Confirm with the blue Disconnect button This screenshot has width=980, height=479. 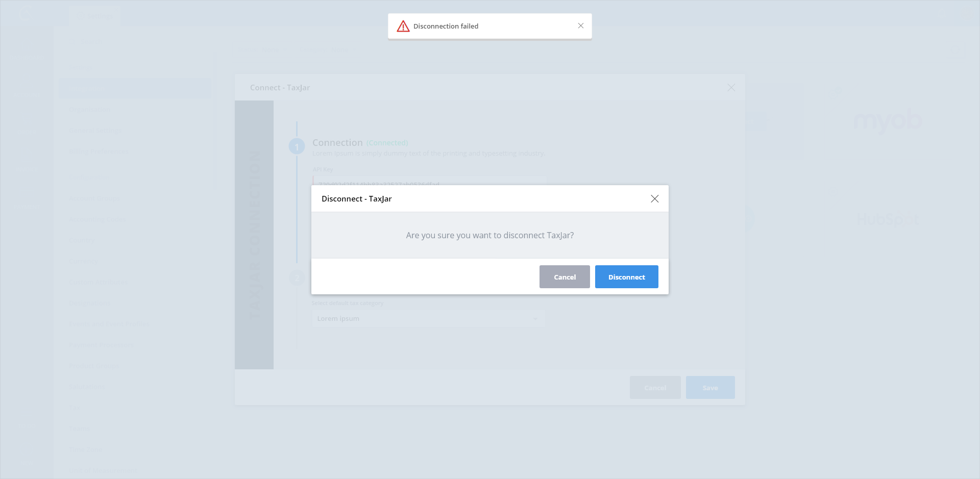point(626,277)
